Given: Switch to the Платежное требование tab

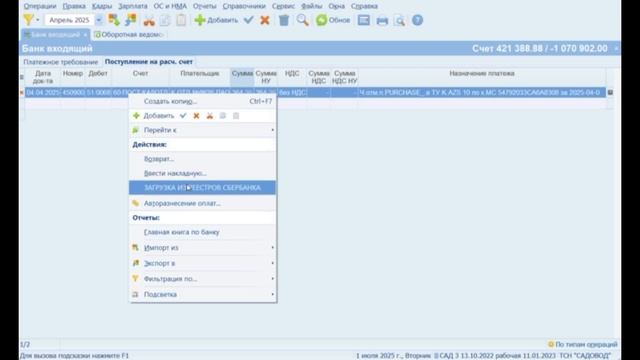Looking at the screenshot, I should 60,62.
